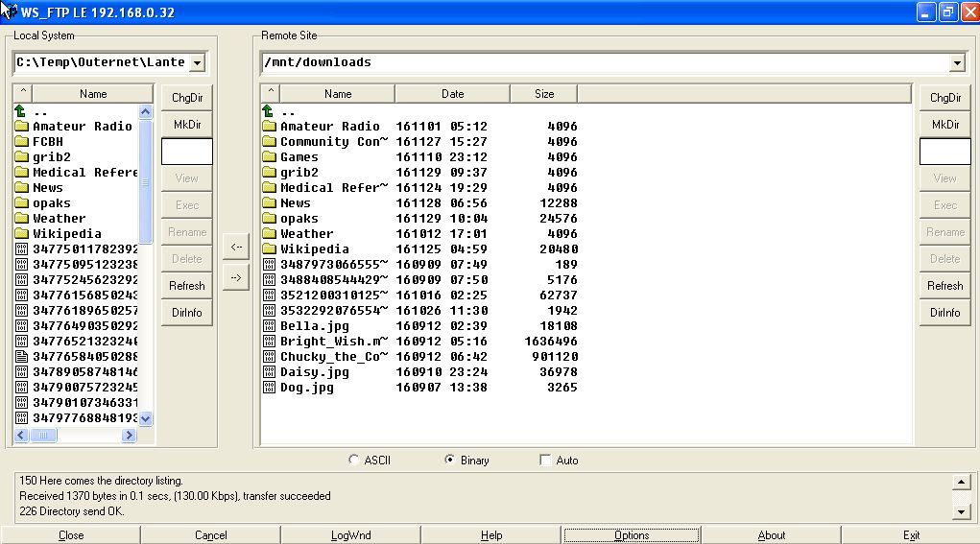Click the download left-arrow transfer button

click(x=235, y=247)
